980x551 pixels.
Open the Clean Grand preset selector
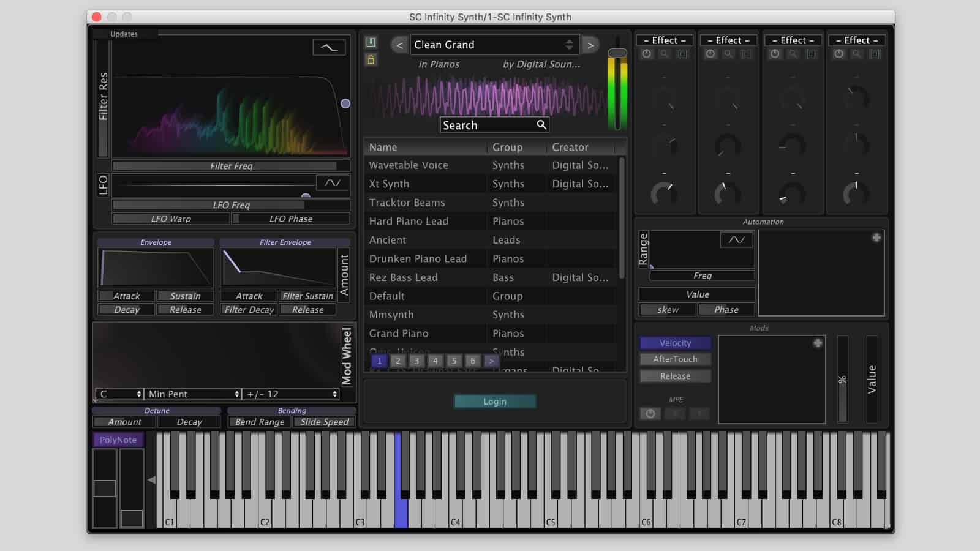coord(494,44)
